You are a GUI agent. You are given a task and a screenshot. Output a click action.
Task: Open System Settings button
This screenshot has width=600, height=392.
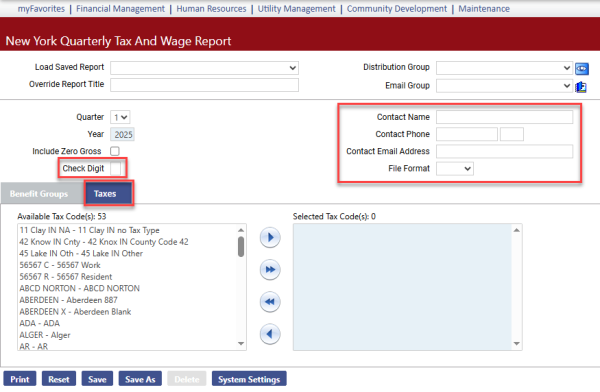249,379
